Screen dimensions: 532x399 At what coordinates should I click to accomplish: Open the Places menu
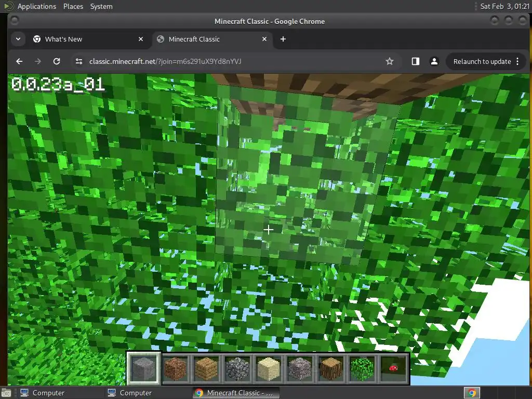73,6
